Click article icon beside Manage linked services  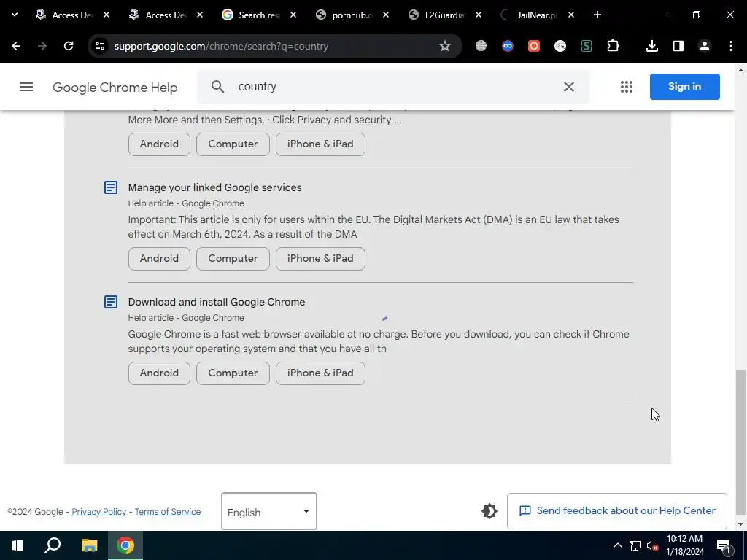point(111,187)
